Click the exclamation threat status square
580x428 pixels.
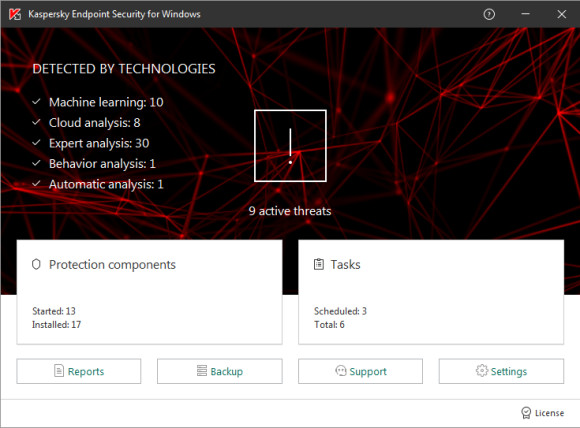click(290, 146)
